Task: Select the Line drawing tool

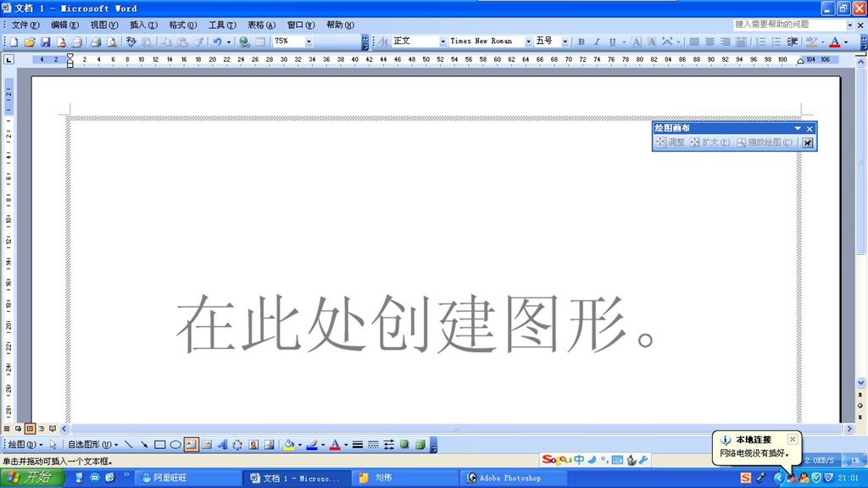Action: coord(128,444)
